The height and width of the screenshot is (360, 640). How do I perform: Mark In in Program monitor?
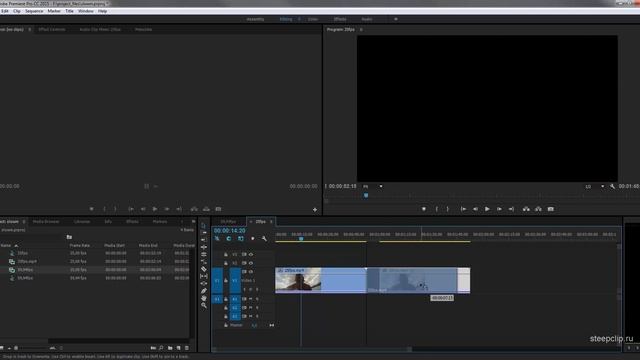click(x=436, y=209)
